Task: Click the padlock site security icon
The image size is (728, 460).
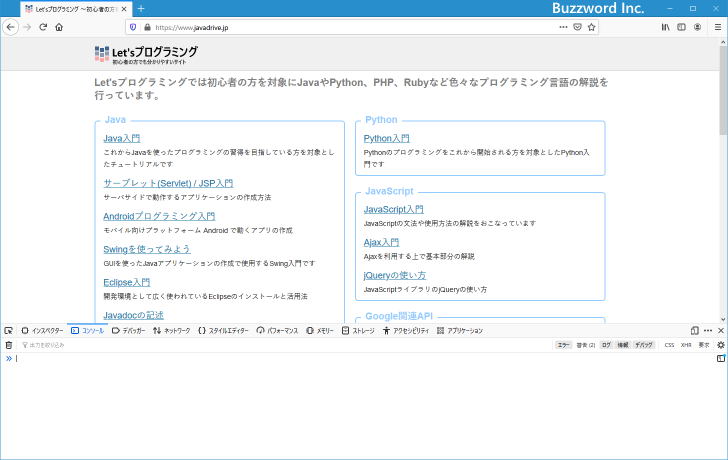Action: coord(147,27)
